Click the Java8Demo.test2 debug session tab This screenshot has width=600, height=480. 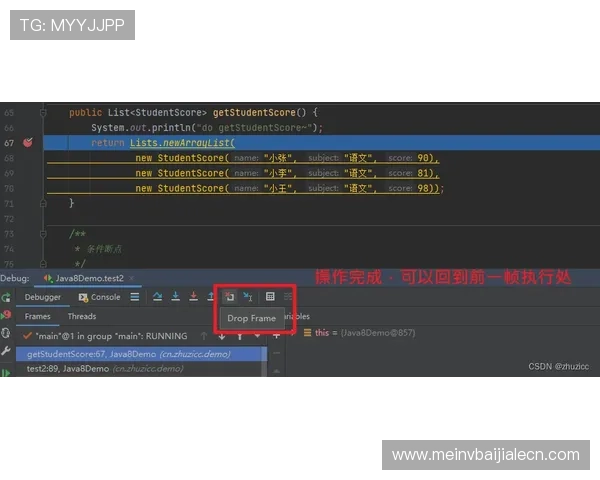(x=88, y=277)
